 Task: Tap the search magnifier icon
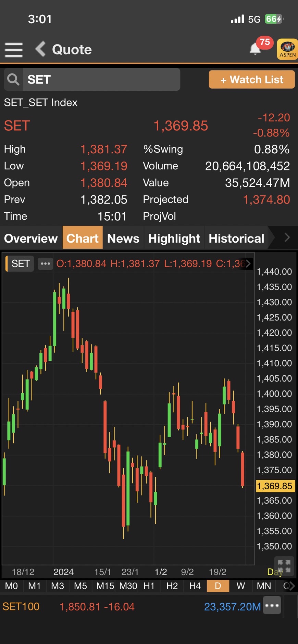13,79
